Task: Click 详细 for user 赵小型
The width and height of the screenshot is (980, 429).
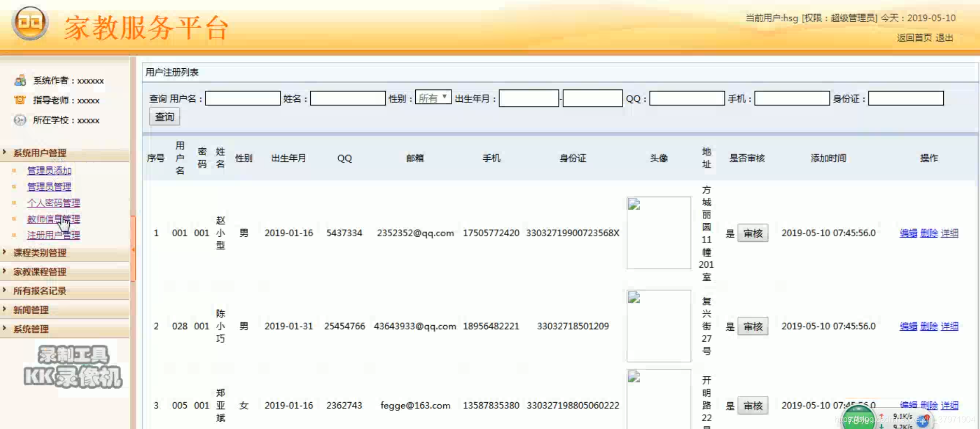Action: (x=949, y=233)
